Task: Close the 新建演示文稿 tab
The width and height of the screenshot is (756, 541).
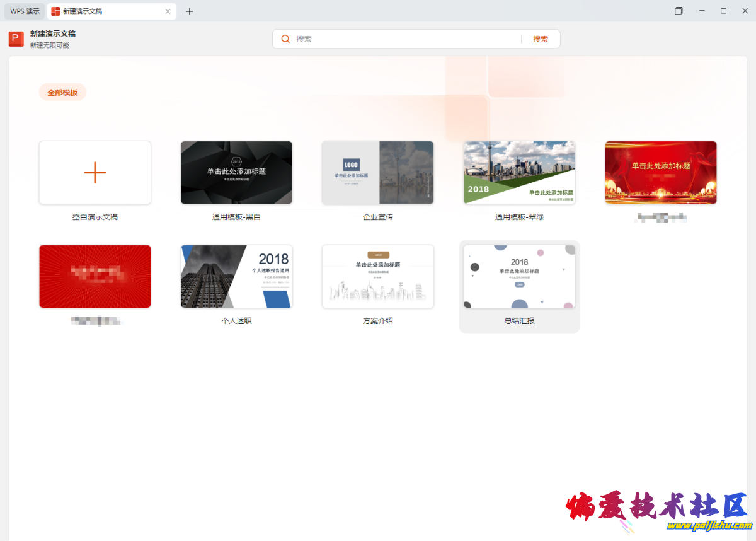Action: click(168, 11)
